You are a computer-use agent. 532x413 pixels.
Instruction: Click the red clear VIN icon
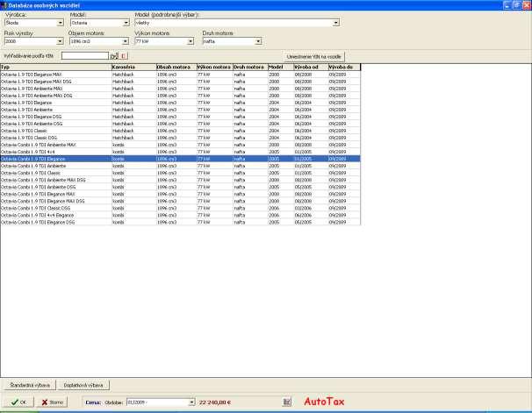124,56
